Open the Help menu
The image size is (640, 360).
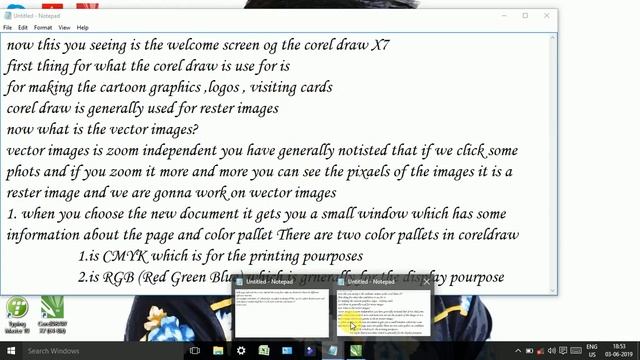pyautogui.click(x=82, y=28)
